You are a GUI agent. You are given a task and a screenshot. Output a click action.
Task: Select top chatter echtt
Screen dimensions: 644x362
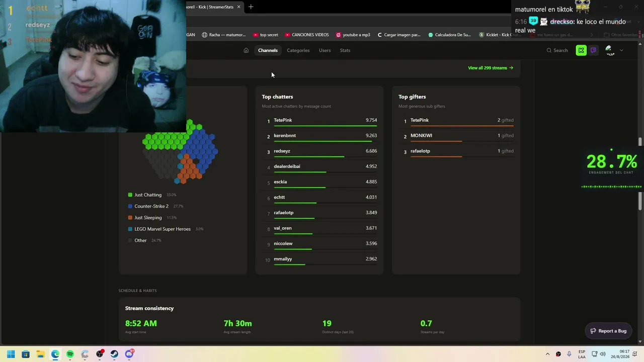click(279, 197)
